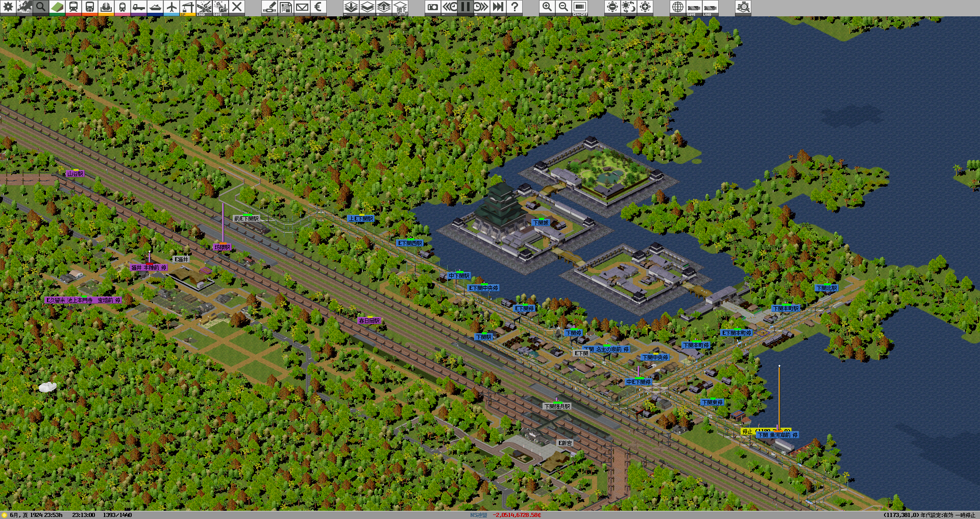Select the 坊関駅 station label
Image resolution: width=980 pixels, height=519 pixels.
click(222, 247)
